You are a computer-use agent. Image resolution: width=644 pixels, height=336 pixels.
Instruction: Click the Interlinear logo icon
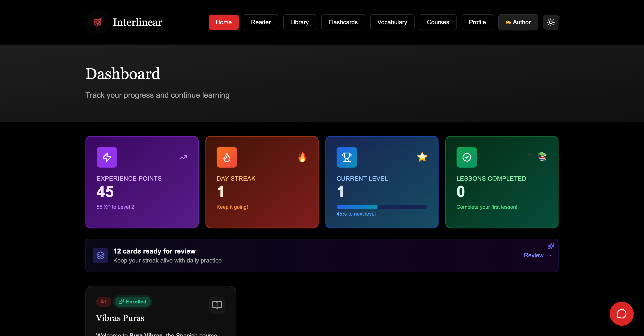click(97, 22)
